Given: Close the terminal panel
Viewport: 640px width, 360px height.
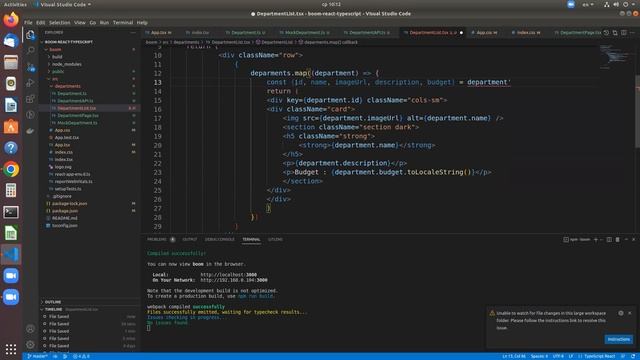Looking at the screenshot, I should coord(633,240).
